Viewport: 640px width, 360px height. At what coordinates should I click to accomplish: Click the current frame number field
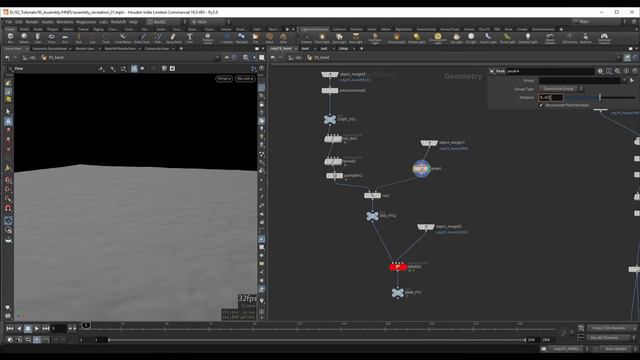[58, 328]
